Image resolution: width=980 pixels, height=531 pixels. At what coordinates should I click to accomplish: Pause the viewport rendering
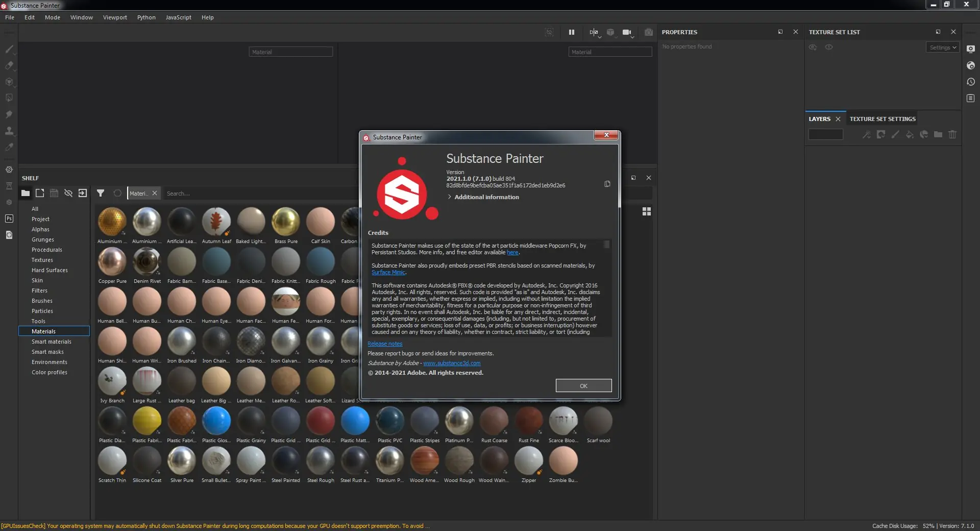pyautogui.click(x=571, y=32)
